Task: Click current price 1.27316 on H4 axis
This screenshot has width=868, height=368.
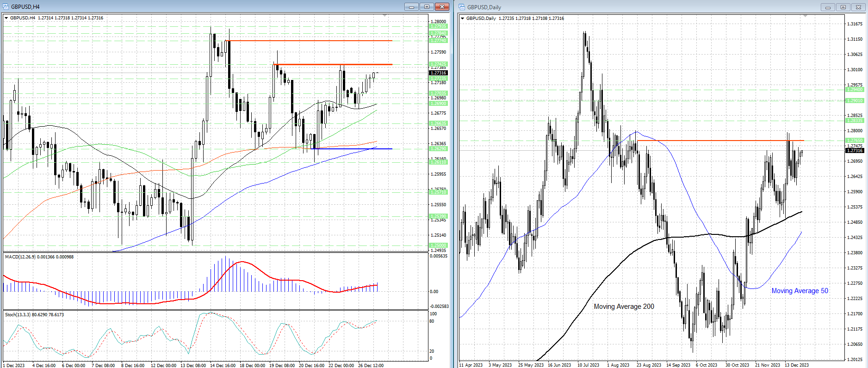Action: tap(438, 73)
